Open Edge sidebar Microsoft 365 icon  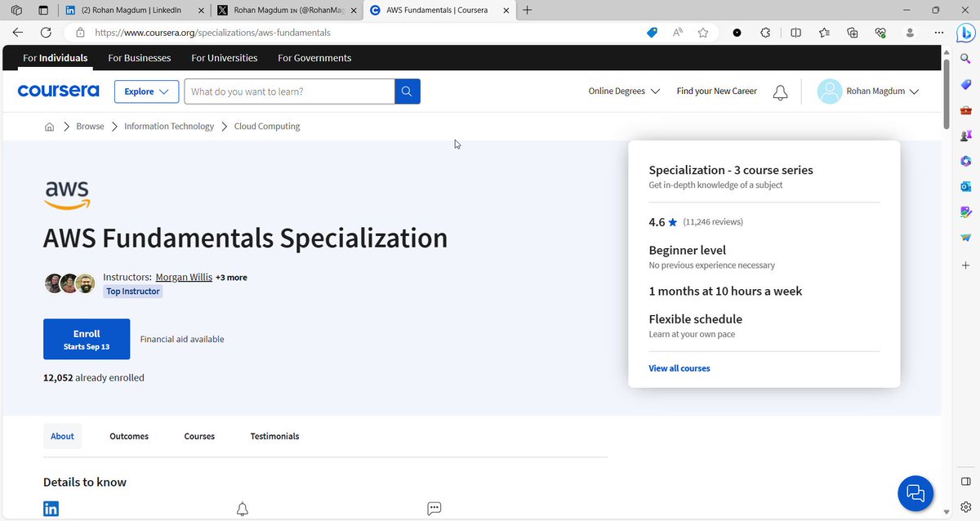click(x=965, y=161)
